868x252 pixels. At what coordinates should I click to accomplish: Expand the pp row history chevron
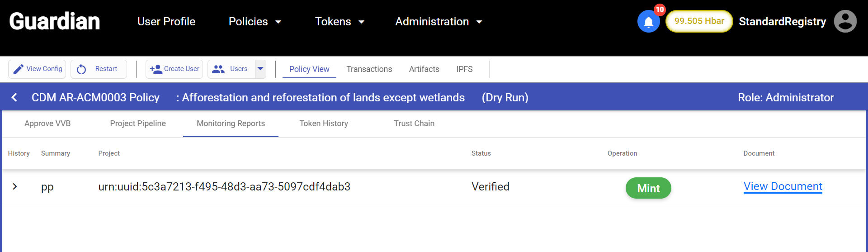(x=15, y=186)
